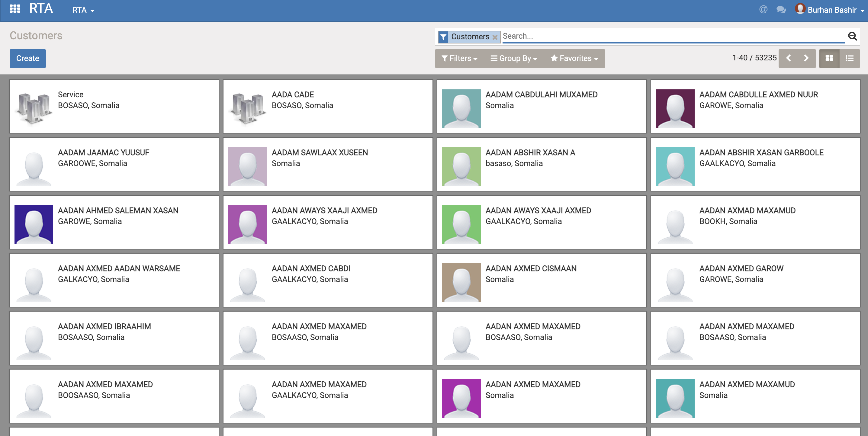Open the Filters dropdown
This screenshot has height=436, width=868.
459,58
